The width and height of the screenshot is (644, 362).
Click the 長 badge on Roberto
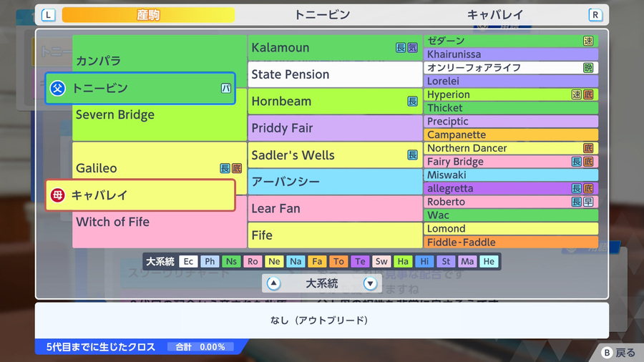coord(576,202)
